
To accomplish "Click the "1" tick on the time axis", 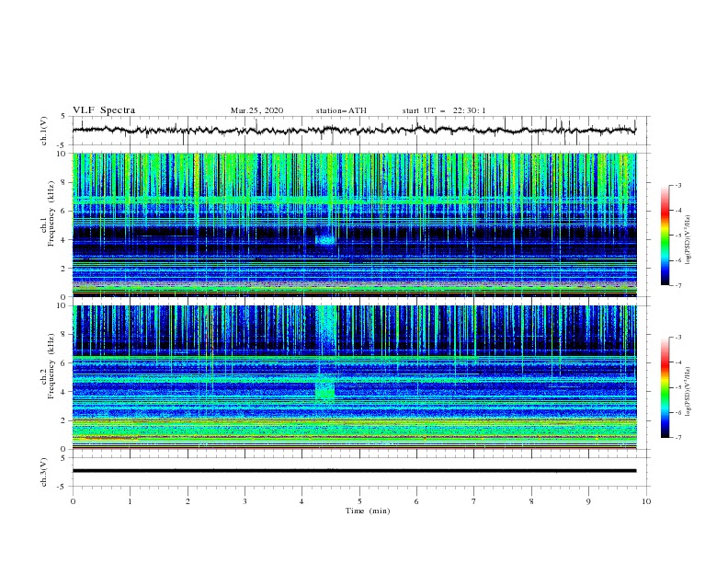I will click(130, 501).
